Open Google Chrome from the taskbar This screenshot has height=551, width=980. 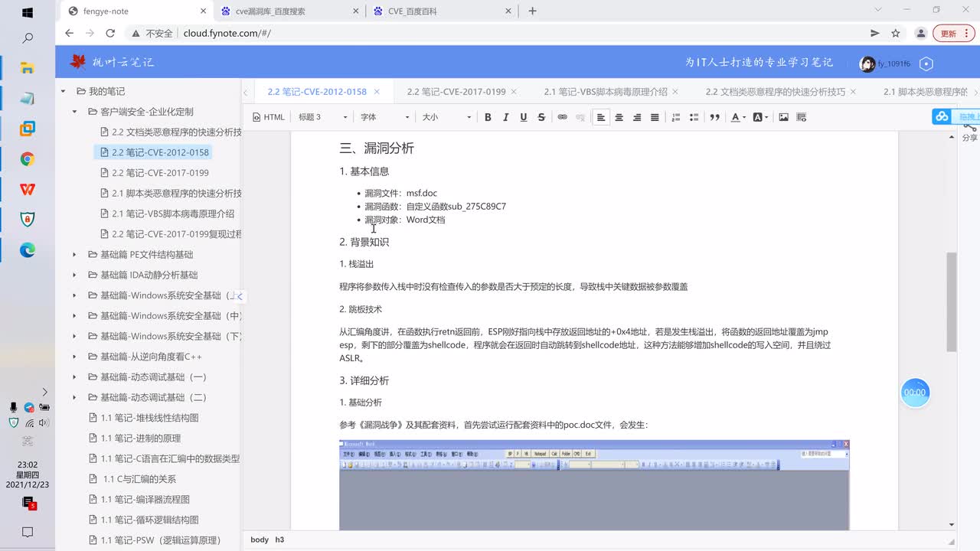28,159
